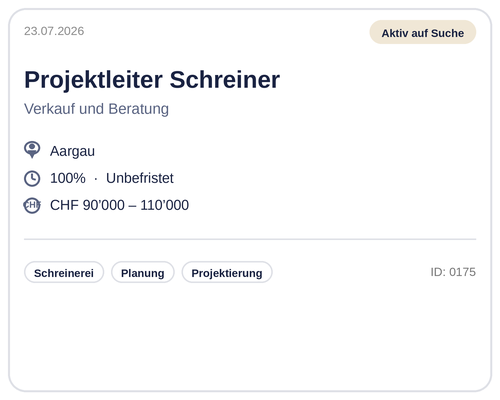Select the Schreinerei tag
500x400 pixels.
(64, 272)
